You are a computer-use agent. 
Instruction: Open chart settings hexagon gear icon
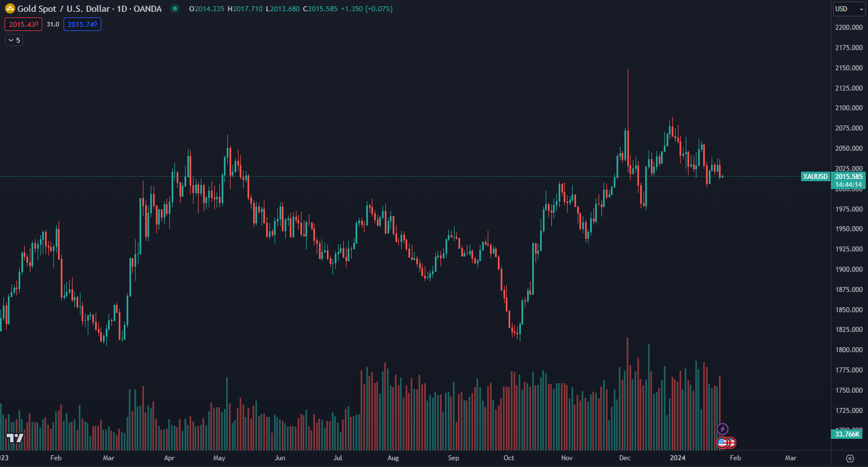click(x=849, y=458)
